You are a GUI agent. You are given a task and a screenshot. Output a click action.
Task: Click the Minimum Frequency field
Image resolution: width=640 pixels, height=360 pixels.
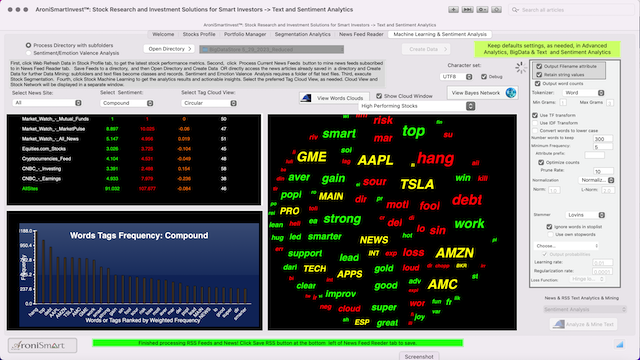click(603, 147)
